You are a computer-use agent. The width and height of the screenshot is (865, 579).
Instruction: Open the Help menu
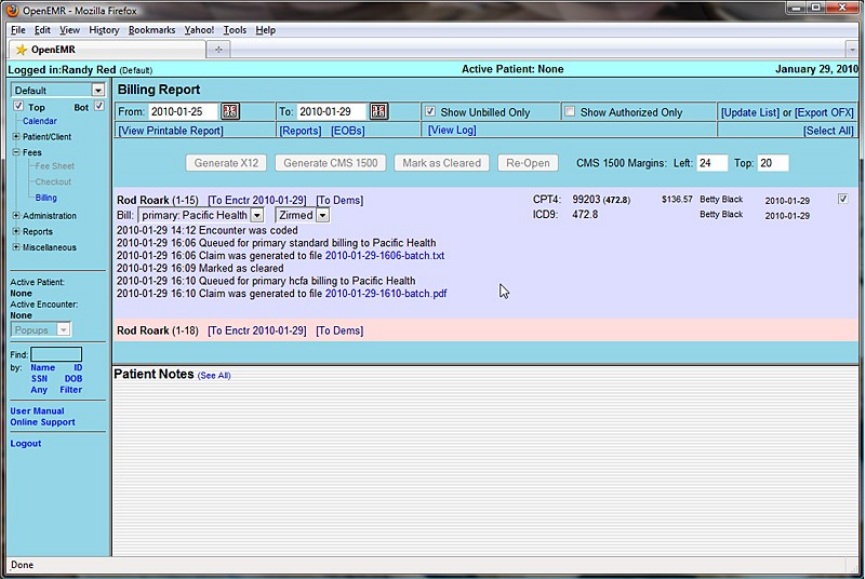(265, 30)
